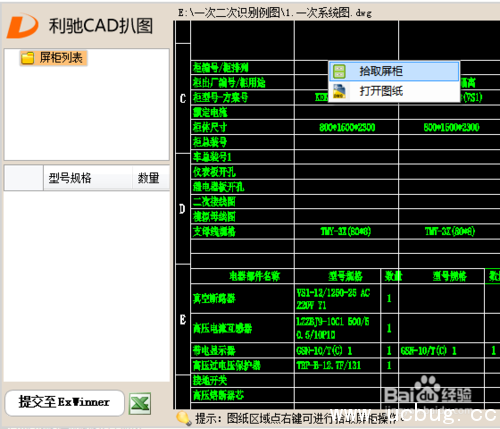Click the zone letter C in the drawing margin
The width and height of the screenshot is (500, 429).
point(183,99)
